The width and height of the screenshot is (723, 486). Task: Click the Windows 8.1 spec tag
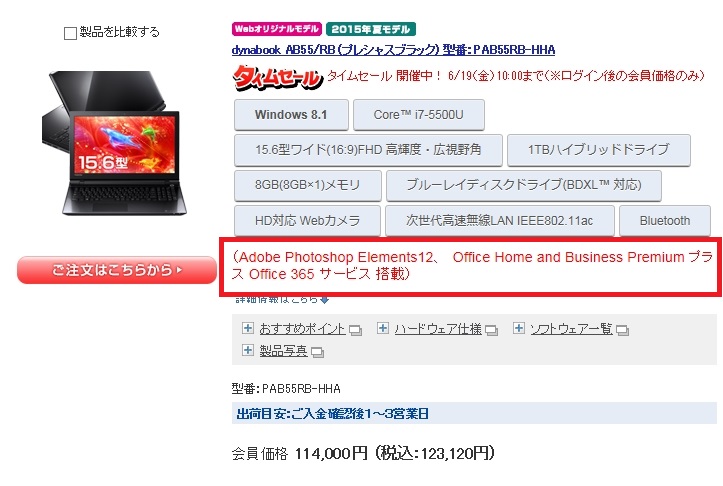point(291,115)
